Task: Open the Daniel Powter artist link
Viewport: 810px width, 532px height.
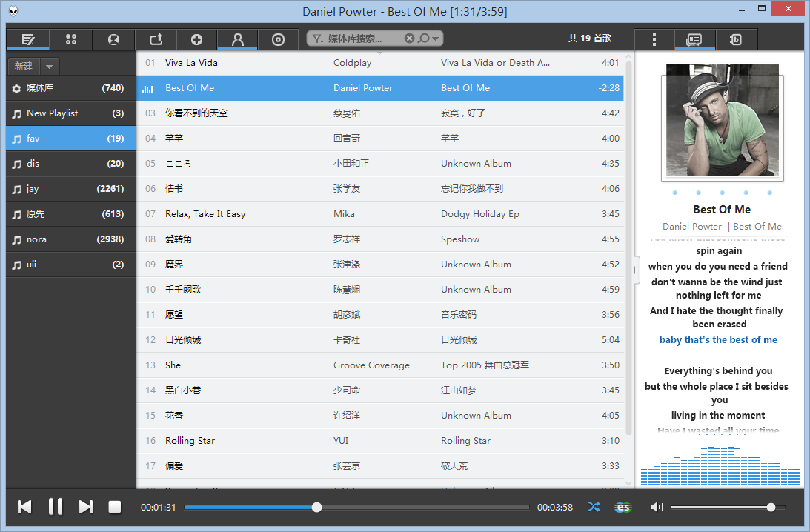Action: tap(692, 226)
